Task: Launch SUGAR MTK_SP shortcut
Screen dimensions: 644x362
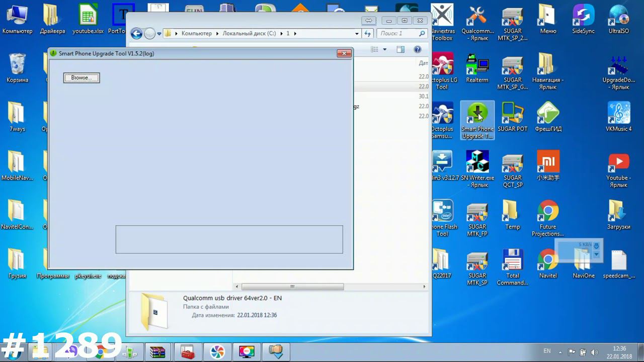Action: pyautogui.click(x=477, y=267)
